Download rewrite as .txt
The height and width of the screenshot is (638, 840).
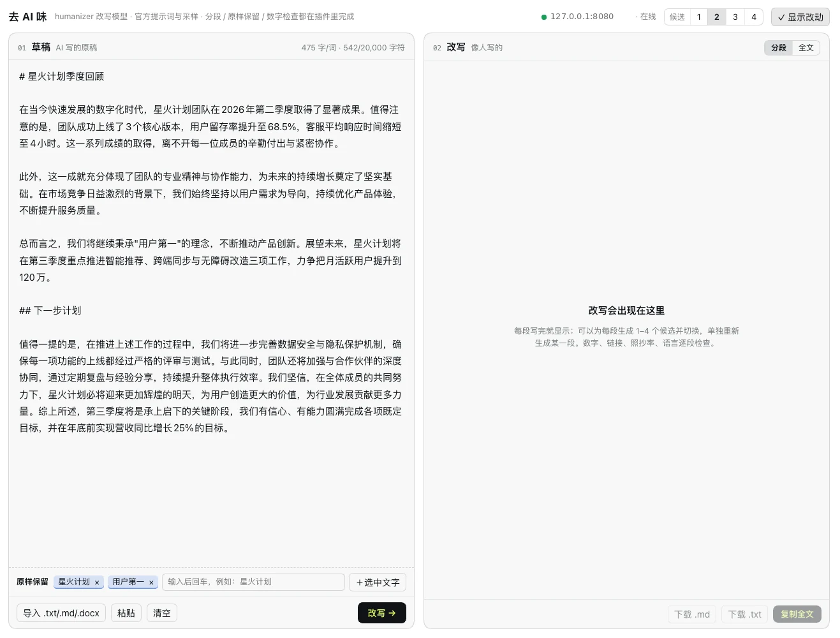click(745, 614)
